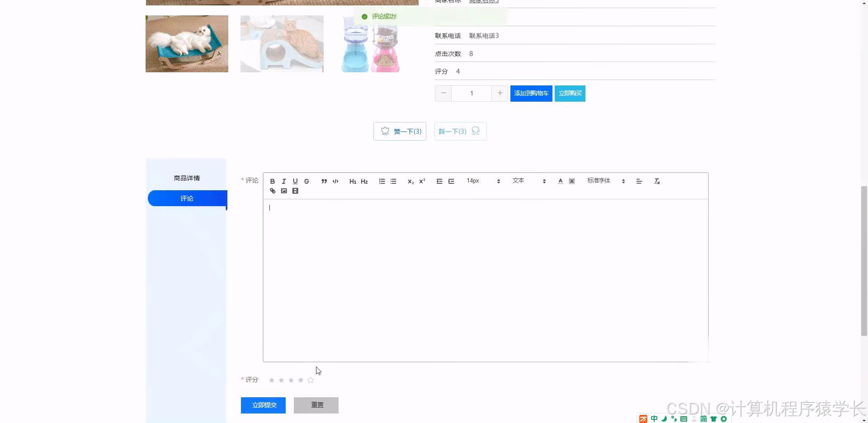
Task: Apply italic formatting in the comment editor
Action: [x=283, y=181]
